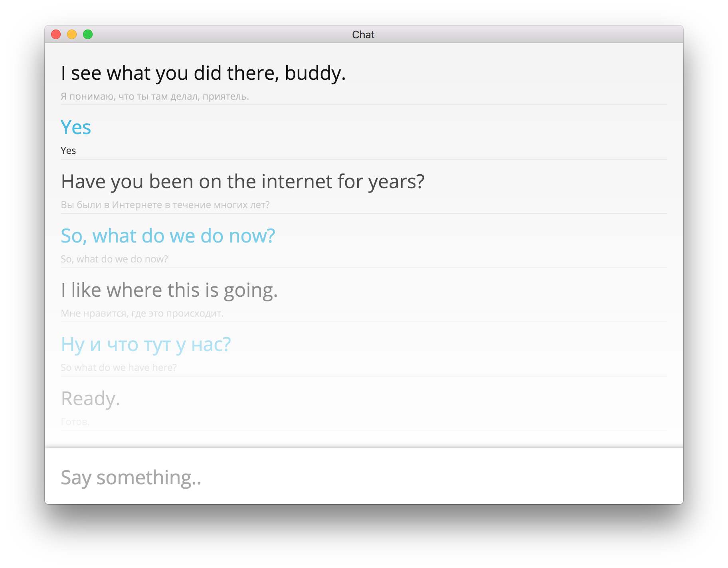Click the 'Chat' window title

click(x=363, y=35)
